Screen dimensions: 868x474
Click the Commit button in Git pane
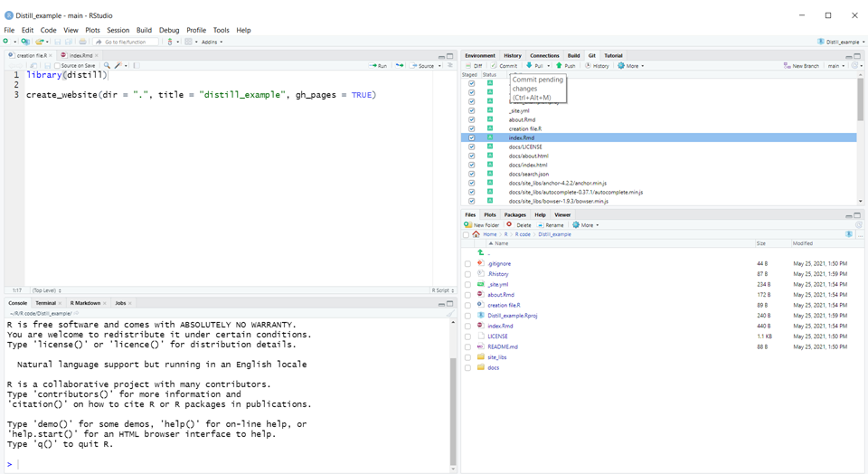tap(504, 66)
